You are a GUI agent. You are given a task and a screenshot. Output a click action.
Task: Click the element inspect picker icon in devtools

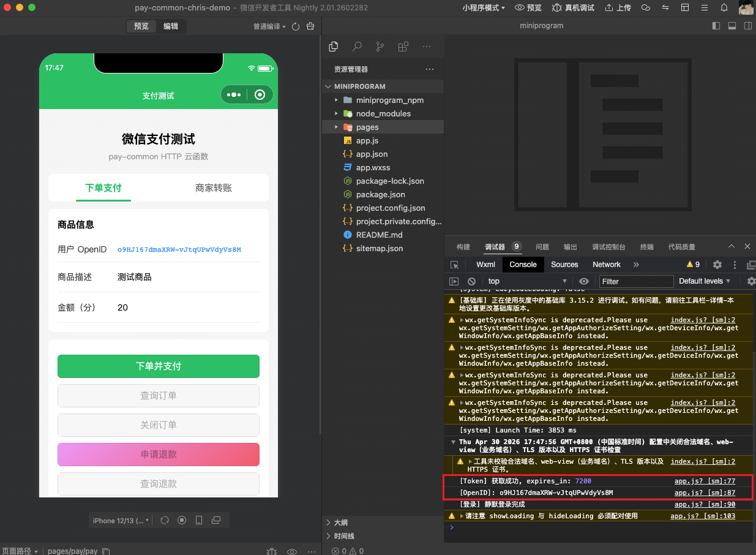tap(454, 265)
